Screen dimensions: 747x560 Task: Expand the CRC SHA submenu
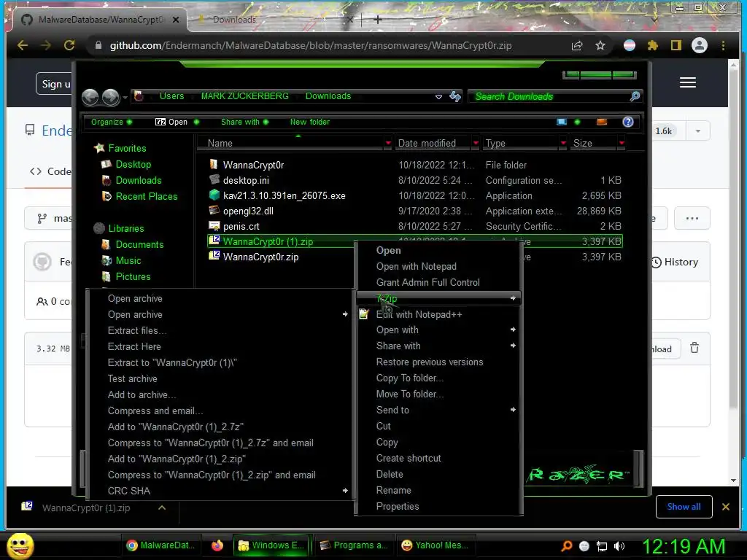click(x=222, y=491)
